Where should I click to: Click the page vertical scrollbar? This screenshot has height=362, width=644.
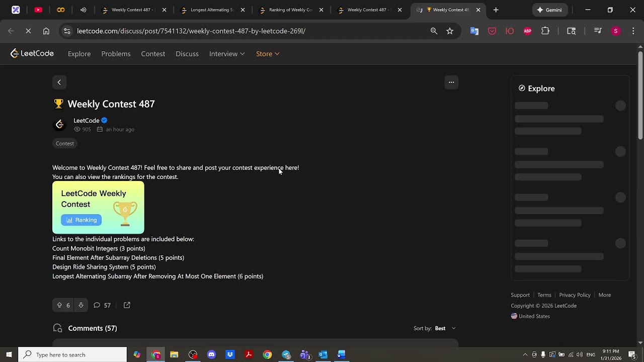tap(640, 96)
